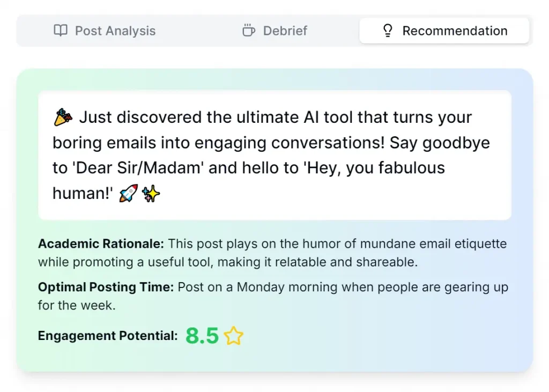The image size is (549, 392).
Task: Click the Academic Rationale heading
Action: click(101, 244)
